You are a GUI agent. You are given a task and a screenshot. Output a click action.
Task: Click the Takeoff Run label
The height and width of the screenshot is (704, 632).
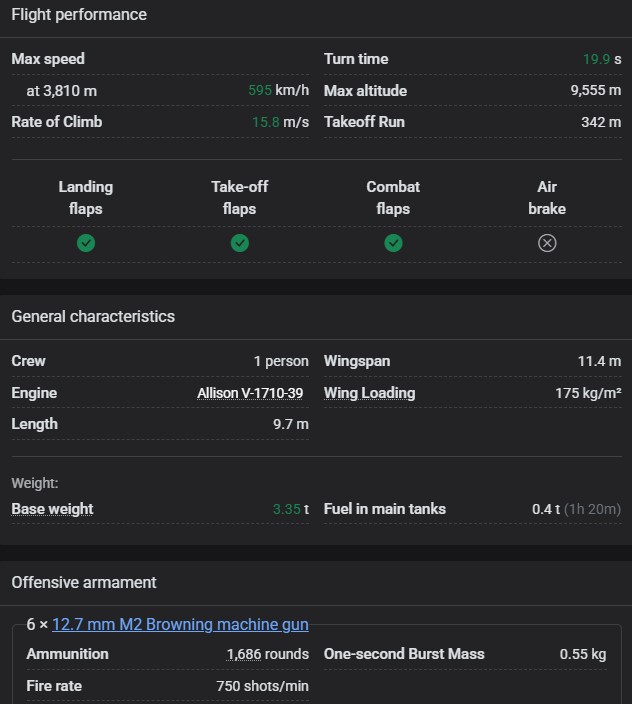[x=364, y=122]
